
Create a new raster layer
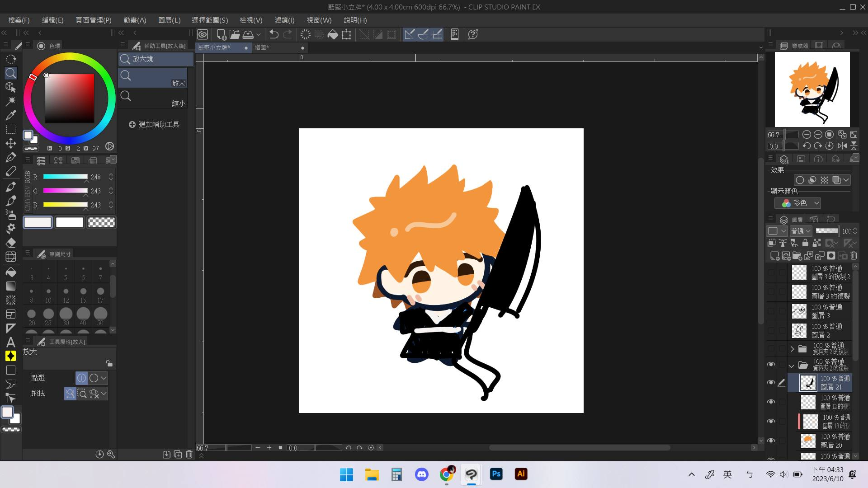(x=774, y=256)
